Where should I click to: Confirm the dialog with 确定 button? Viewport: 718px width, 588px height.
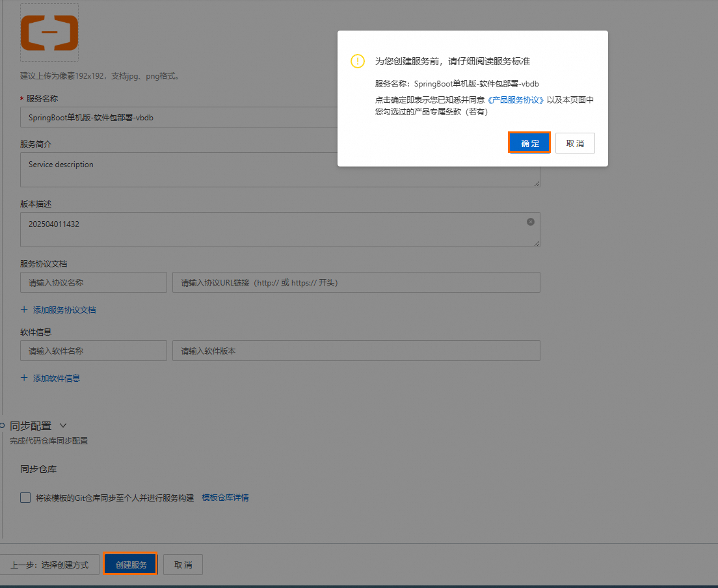coord(529,143)
